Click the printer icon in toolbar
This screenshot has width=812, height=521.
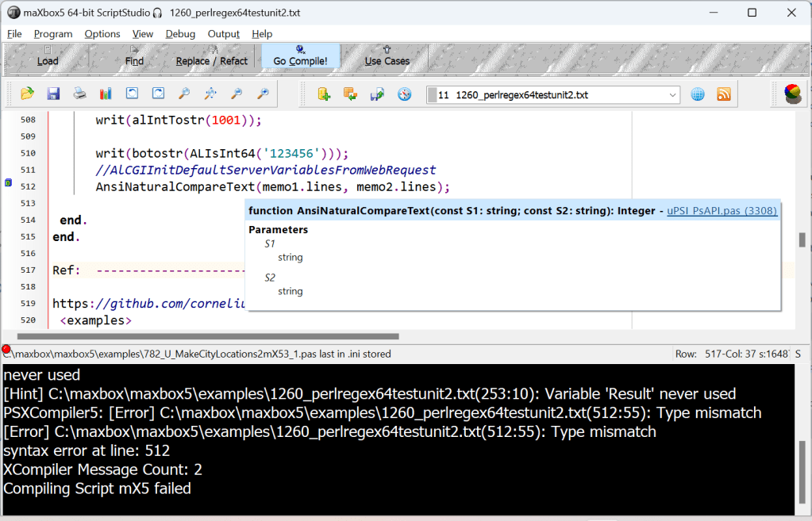click(79, 94)
